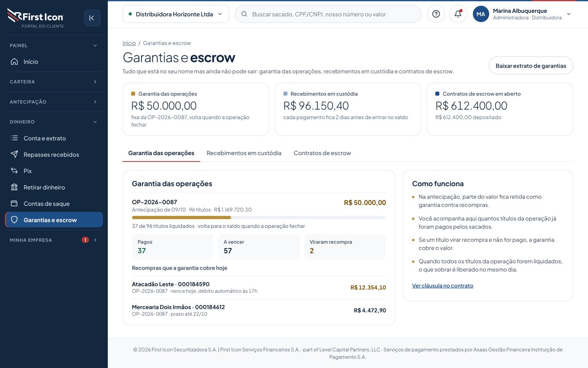Click the dark blue Contratos de escrow swatch
Viewport: 588px width, 368px height.
point(437,94)
